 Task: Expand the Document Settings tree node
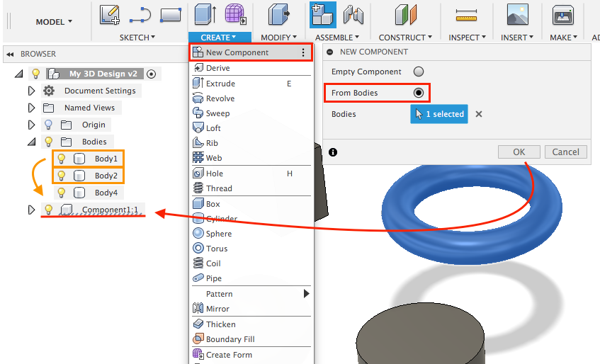[x=31, y=91]
